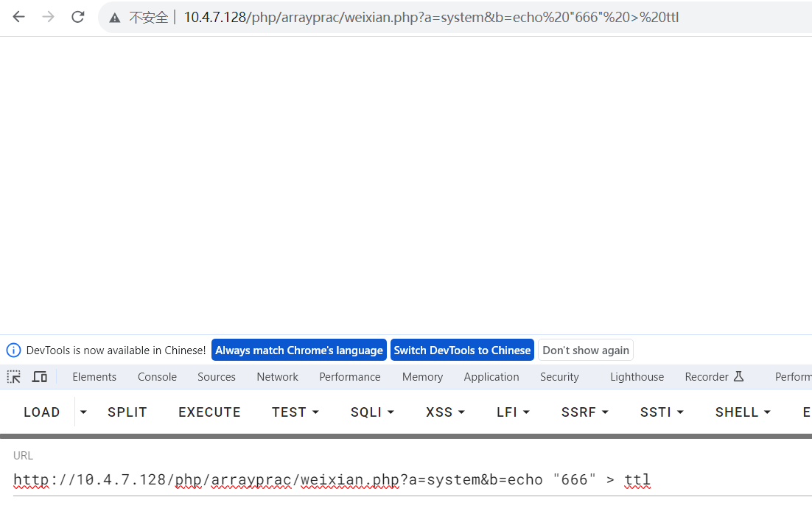This screenshot has width=812, height=511.
Task: Toggle the device toolbar icon
Action: click(39, 377)
